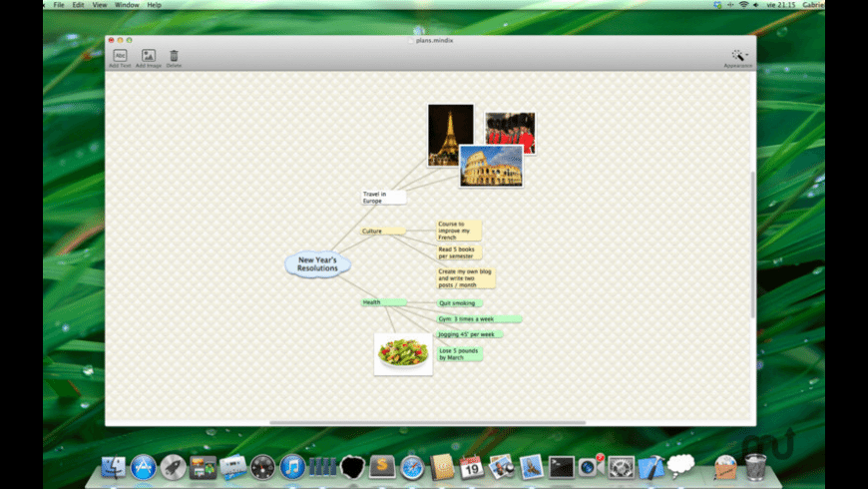This screenshot has width=868, height=489.
Task: Open the Edit menu
Action: [78, 5]
